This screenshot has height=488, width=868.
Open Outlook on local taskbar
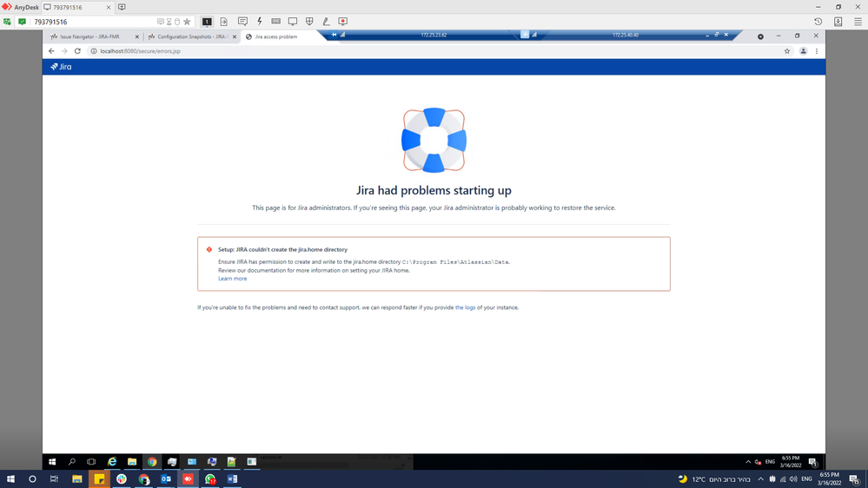coord(165,479)
